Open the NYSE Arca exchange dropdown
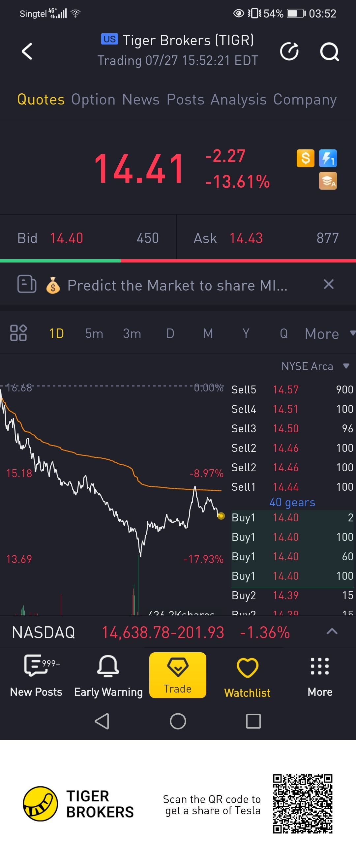Image resolution: width=356 pixels, height=868 pixels. point(315,366)
